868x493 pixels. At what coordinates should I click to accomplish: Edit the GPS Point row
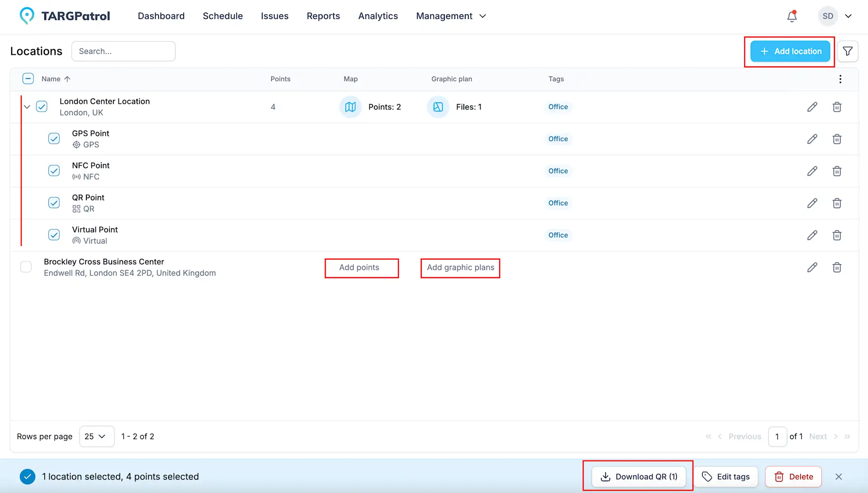point(812,139)
